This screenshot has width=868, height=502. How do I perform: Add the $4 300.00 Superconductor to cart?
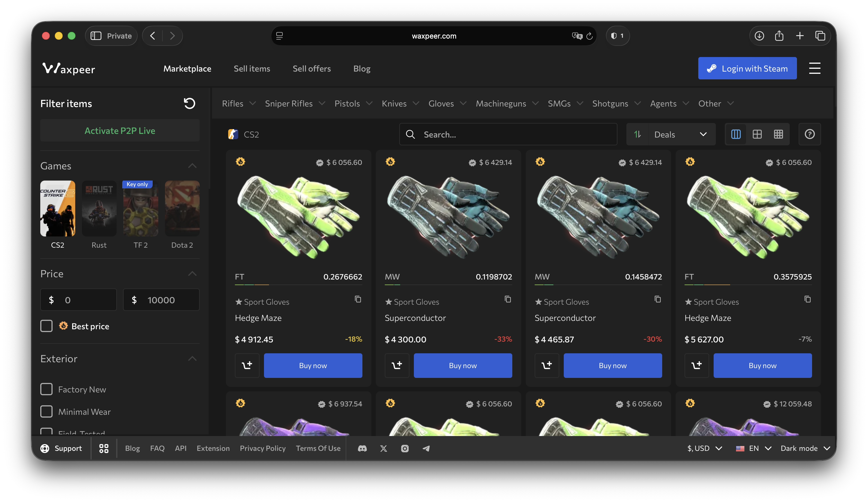point(397,365)
